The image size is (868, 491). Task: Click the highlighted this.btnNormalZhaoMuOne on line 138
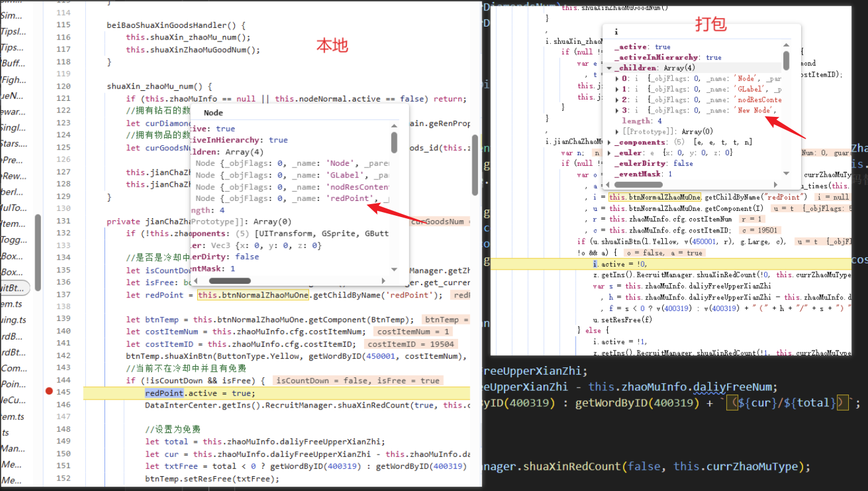[253, 295]
